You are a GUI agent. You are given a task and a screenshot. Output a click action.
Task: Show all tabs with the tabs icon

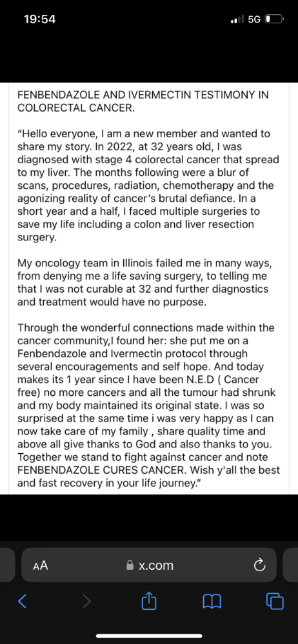pyautogui.click(x=275, y=601)
